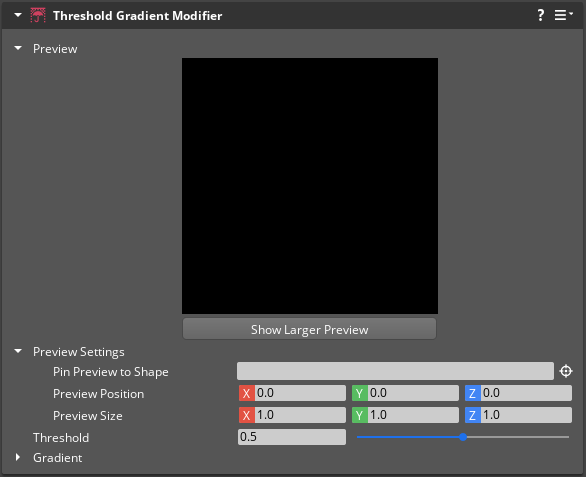The image size is (586, 477).
Task: Click the Pin Preview to Shape field
Action: (395, 371)
